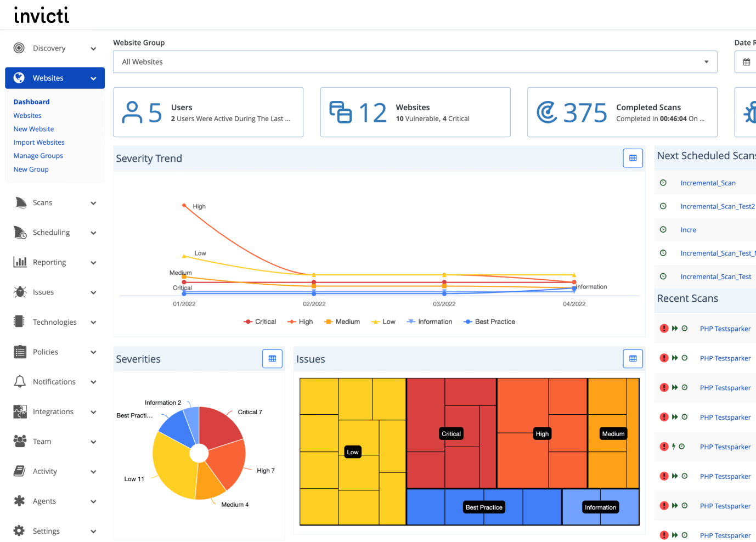Click the Policies list icon
Viewport: 756px width, 542px height.
tap(20, 352)
